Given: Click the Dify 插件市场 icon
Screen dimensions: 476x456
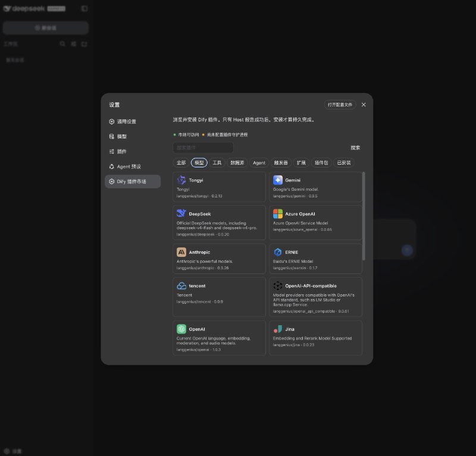Looking at the screenshot, I should (x=112, y=181).
